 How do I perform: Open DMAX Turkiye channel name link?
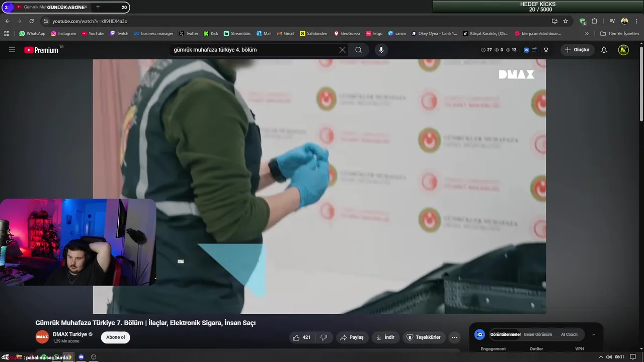[x=70, y=334]
